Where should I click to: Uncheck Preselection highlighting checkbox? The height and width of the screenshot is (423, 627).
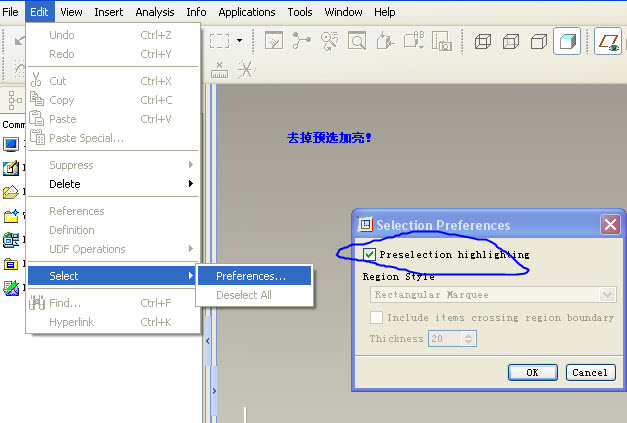[369, 254]
